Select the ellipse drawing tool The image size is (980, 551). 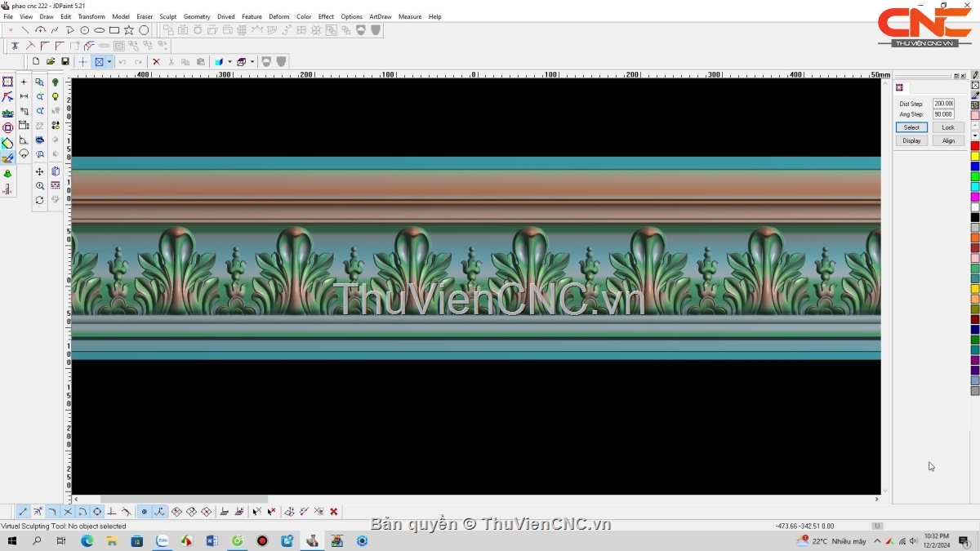pyautogui.click(x=100, y=30)
